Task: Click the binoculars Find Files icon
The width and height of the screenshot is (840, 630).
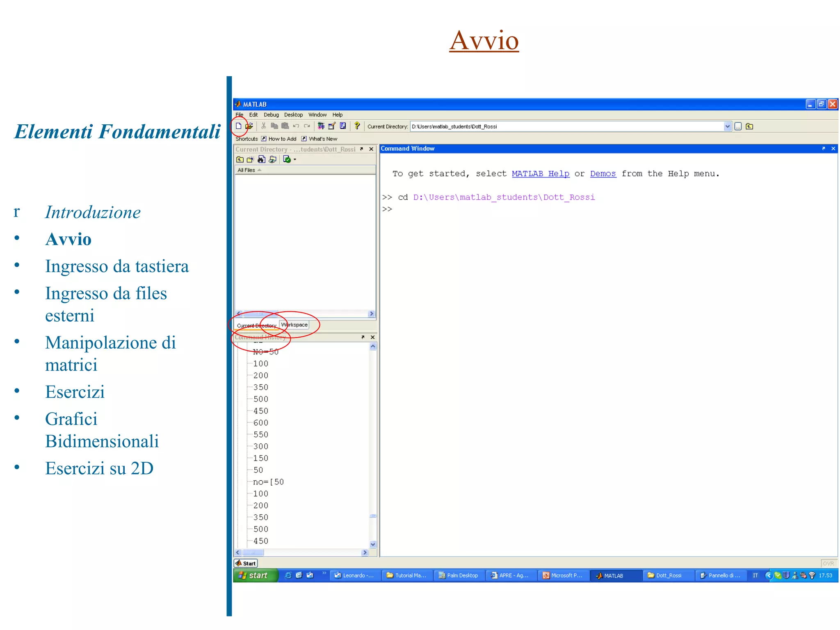Action: pos(261,159)
